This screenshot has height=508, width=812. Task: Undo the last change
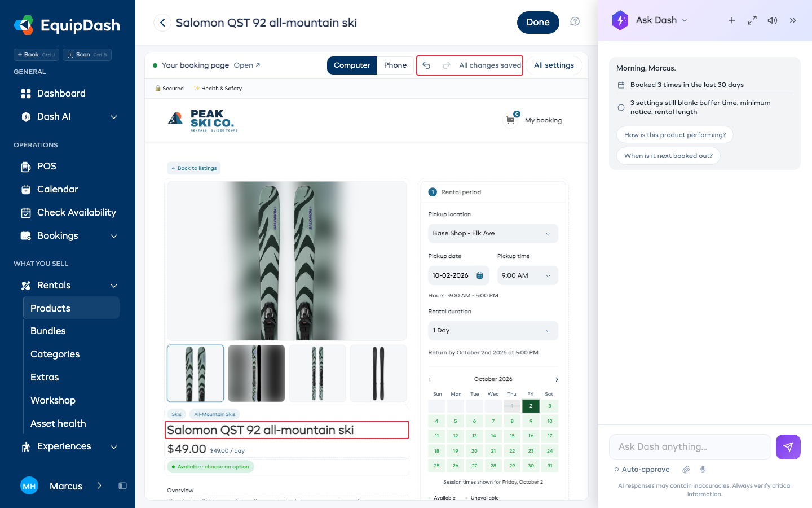pyautogui.click(x=427, y=65)
